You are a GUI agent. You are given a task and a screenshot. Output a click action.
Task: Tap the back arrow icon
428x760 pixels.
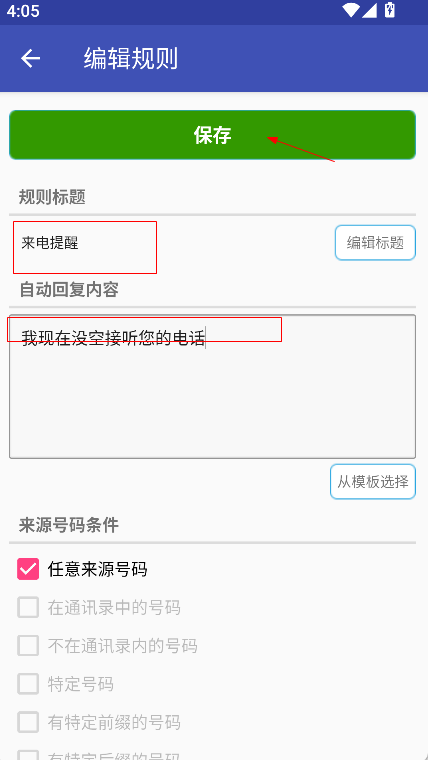point(30,58)
